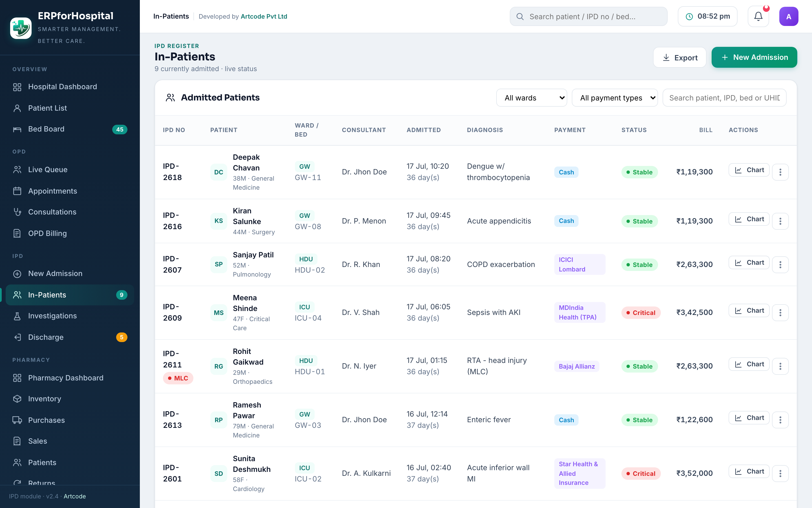Select In-Patients sidebar item
Screen dimensions: 812x508
70,295
